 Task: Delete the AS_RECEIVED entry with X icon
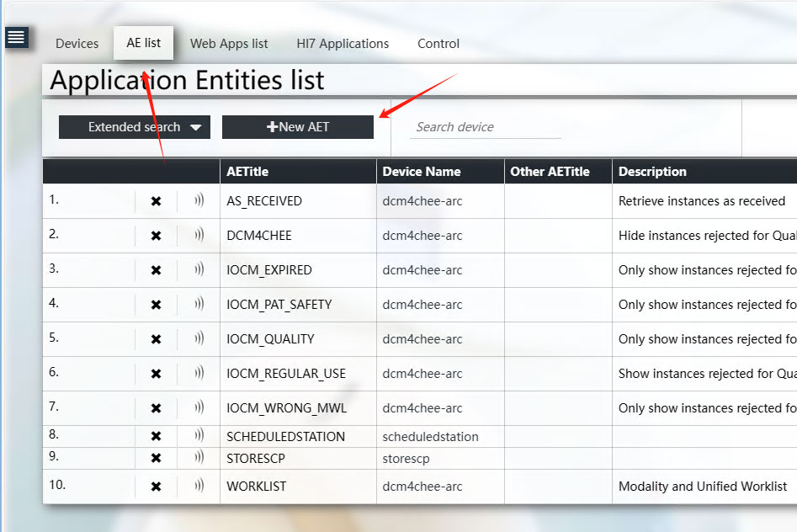(156, 201)
